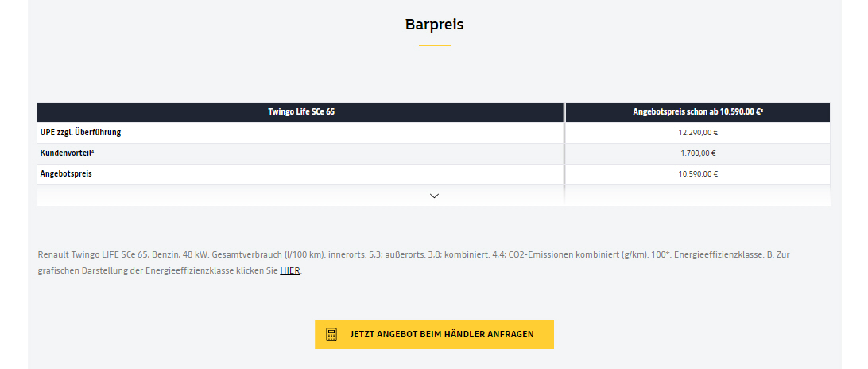Expand the price table with the down chevron
Screen dimensions: 868x369
(434, 196)
